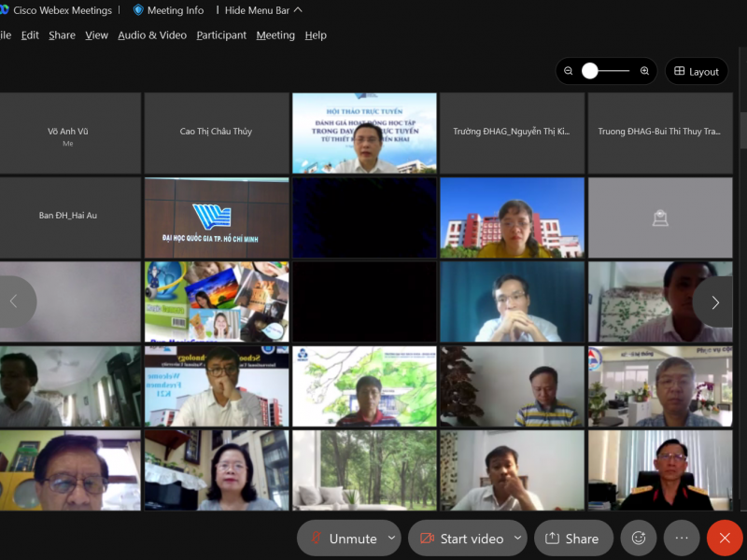Click the Meeting Info shield icon
This screenshot has height=560, width=747.
tap(139, 10)
